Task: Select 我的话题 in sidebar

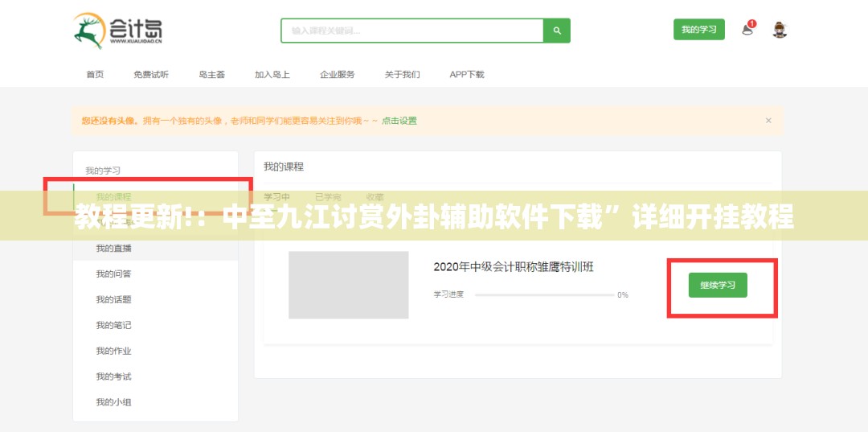Action: point(113,299)
